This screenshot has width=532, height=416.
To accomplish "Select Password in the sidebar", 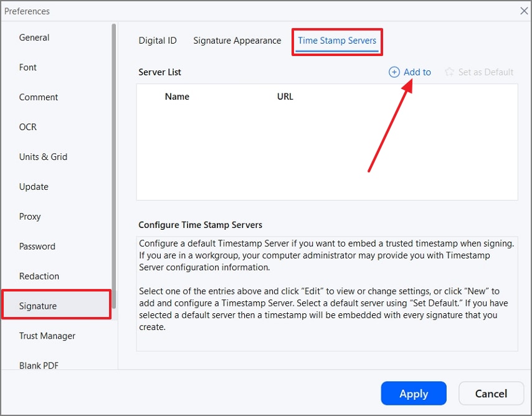I will [37, 247].
